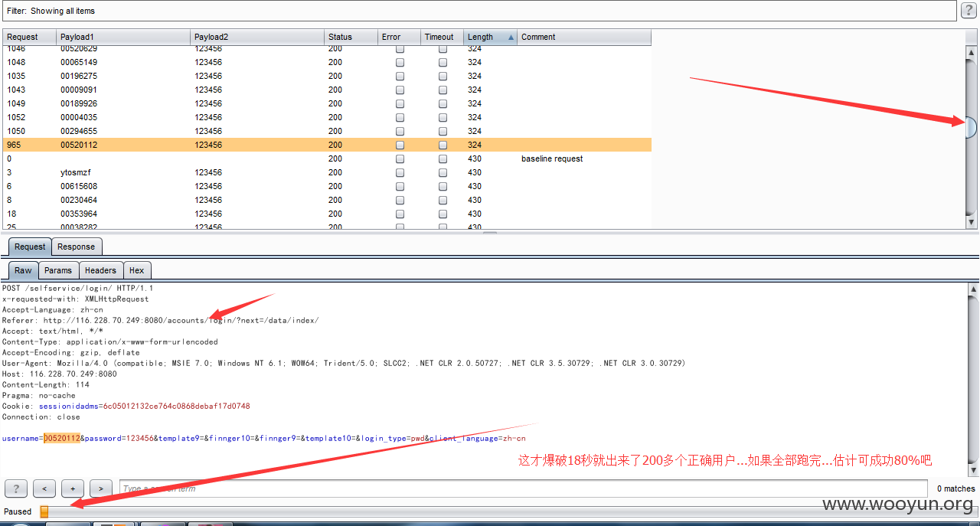The width and height of the screenshot is (980, 526).
Task: Click the + search options button
Action: point(73,488)
